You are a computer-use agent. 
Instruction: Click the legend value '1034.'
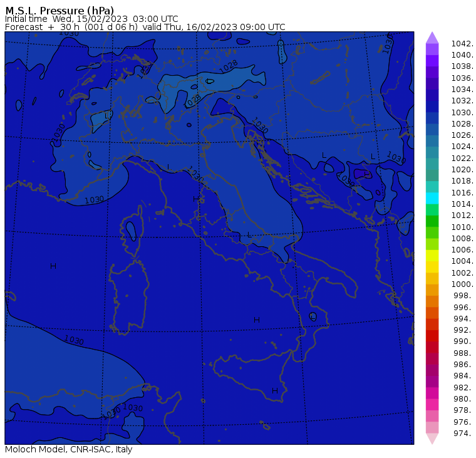click(462, 90)
